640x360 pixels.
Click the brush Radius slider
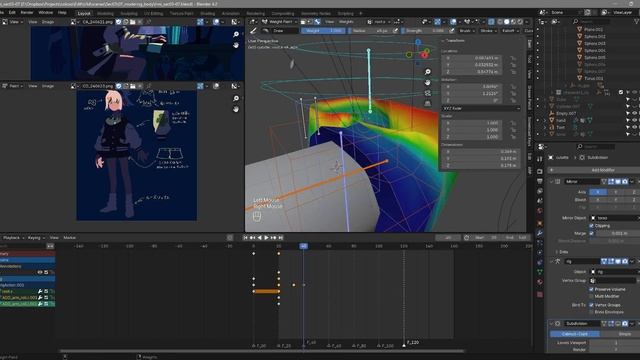click(x=370, y=31)
